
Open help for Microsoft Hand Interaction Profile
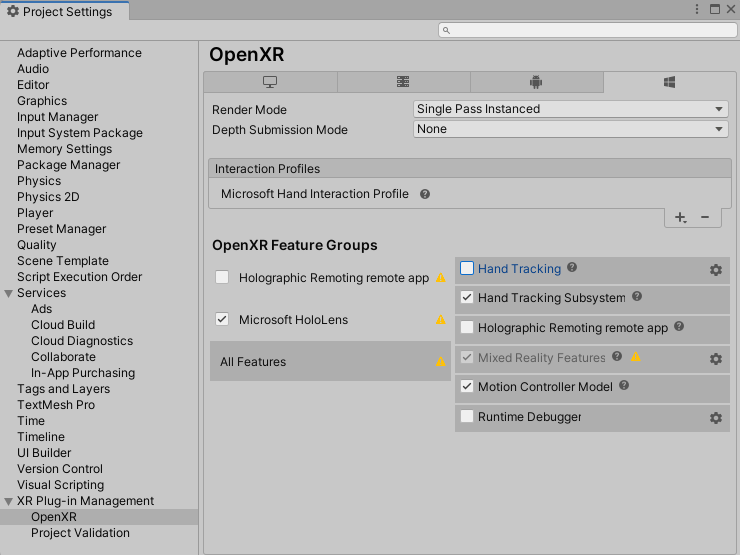click(x=425, y=194)
